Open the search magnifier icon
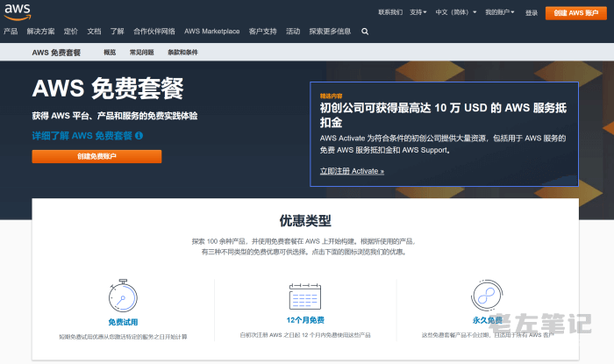 (365, 32)
